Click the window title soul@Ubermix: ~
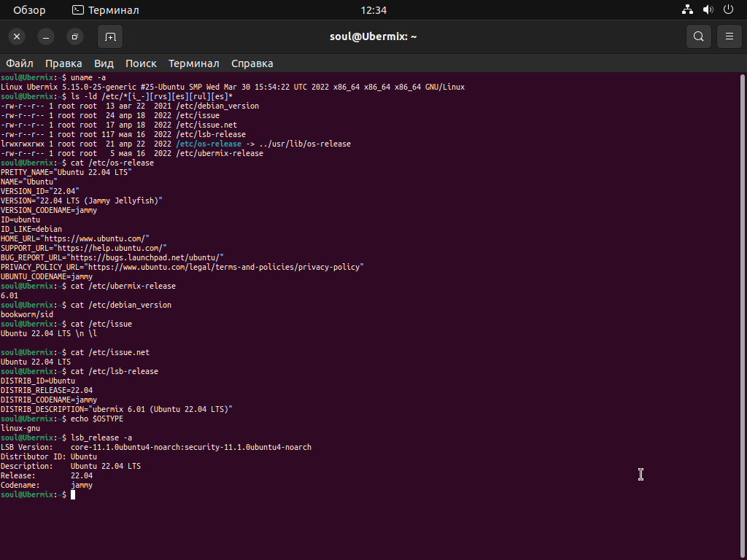The image size is (747, 560). 373,36
